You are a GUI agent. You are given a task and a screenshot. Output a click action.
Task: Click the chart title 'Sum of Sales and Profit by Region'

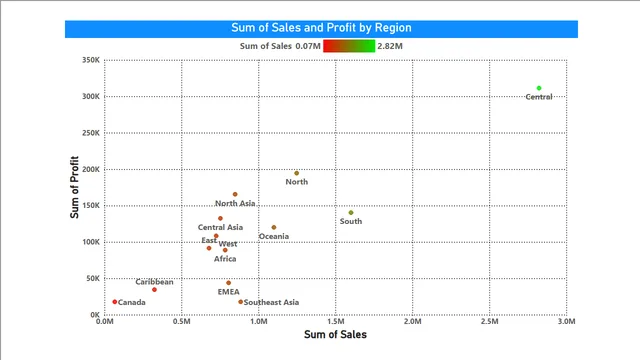coord(321,28)
